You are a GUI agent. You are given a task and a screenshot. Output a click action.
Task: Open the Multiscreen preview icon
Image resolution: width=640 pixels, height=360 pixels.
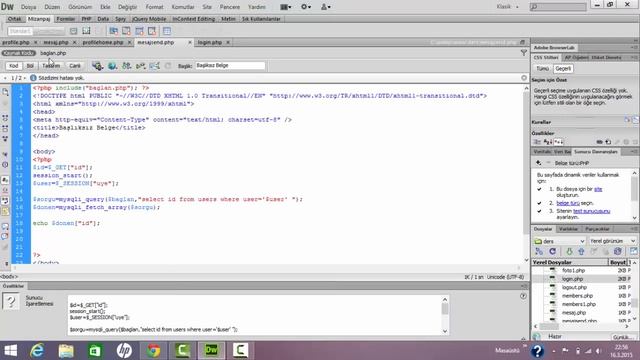(x=97, y=66)
